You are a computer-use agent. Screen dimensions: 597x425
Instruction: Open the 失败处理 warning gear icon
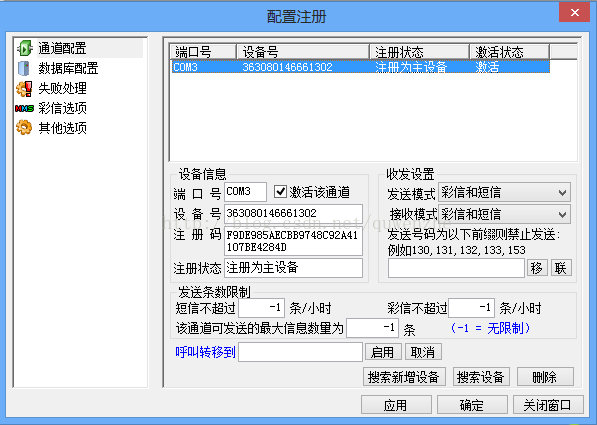tap(24, 88)
